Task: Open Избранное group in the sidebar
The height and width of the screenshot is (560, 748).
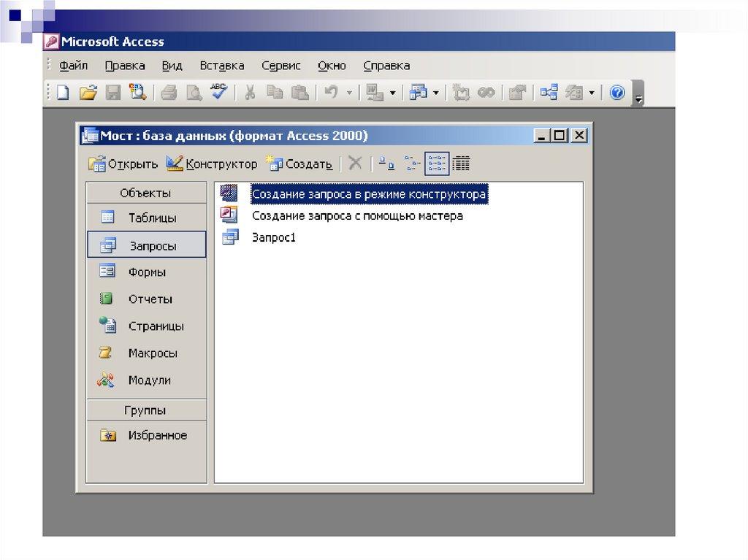Action: pyautogui.click(x=157, y=435)
